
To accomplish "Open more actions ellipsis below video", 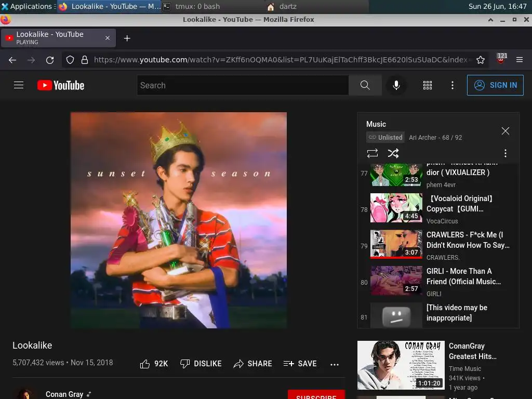I will coord(335,364).
